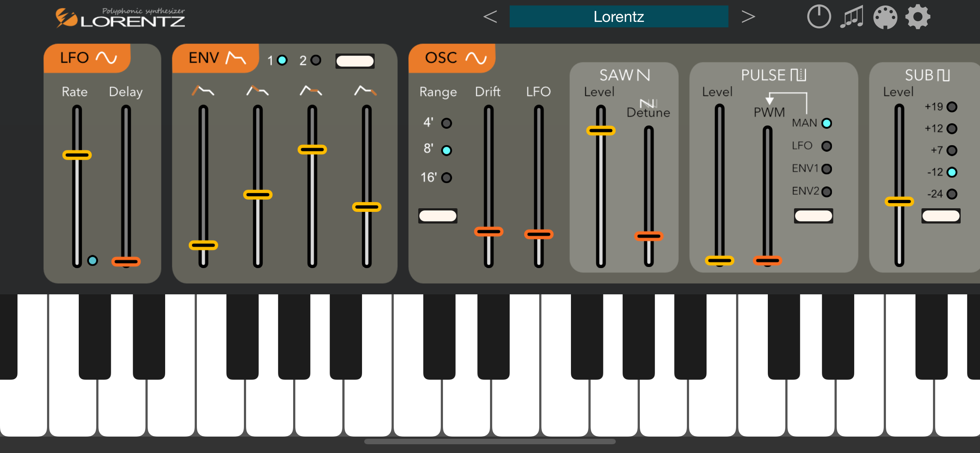The image size is (980, 453).
Task: Click the LFO Rate slider handle
Action: coord(77,155)
